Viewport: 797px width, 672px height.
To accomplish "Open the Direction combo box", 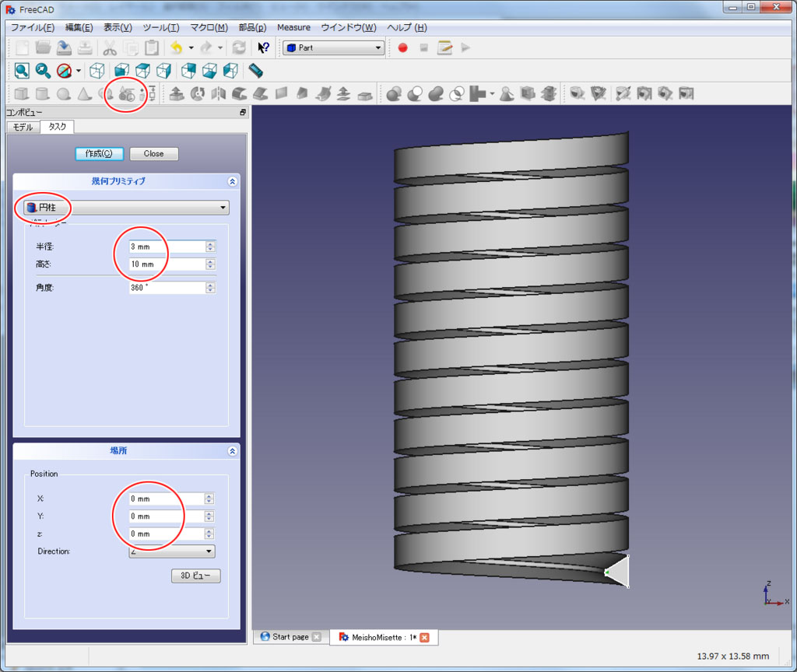I will pyautogui.click(x=172, y=551).
